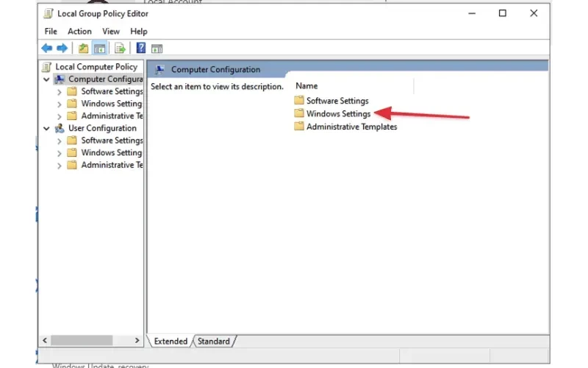Click Software Settings folder icon in right pane
The height and width of the screenshot is (368, 588).
[x=299, y=100]
